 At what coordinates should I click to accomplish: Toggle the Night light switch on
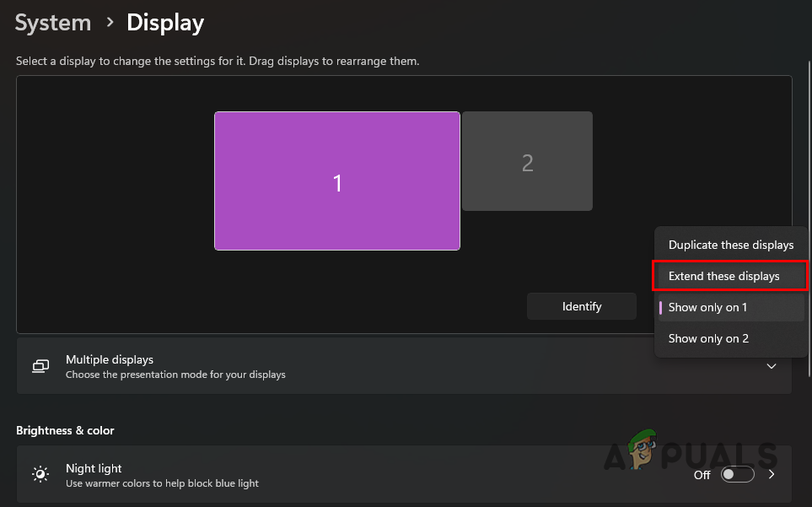coord(738,474)
